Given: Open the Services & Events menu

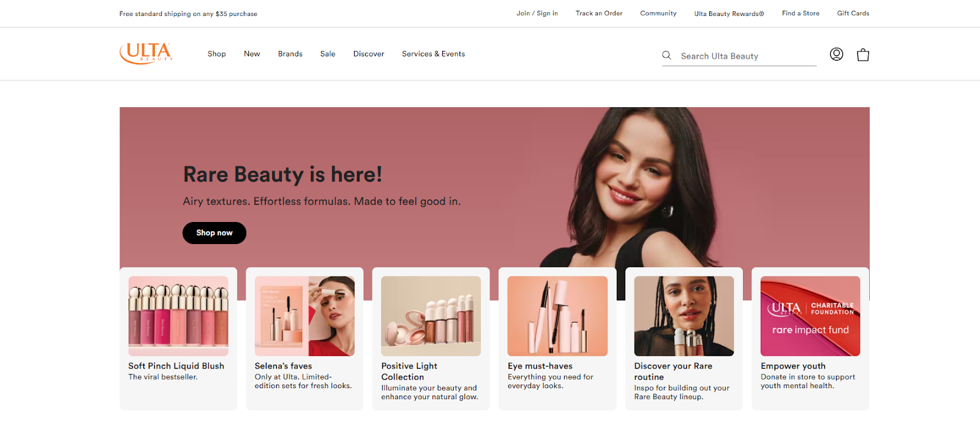Looking at the screenshot, I should (434, 54).
